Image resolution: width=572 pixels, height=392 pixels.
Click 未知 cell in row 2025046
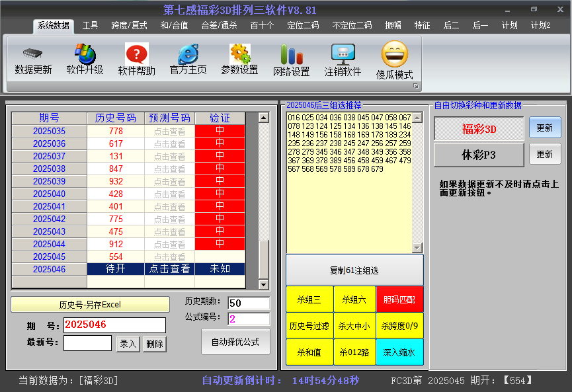tap(220, 269)
